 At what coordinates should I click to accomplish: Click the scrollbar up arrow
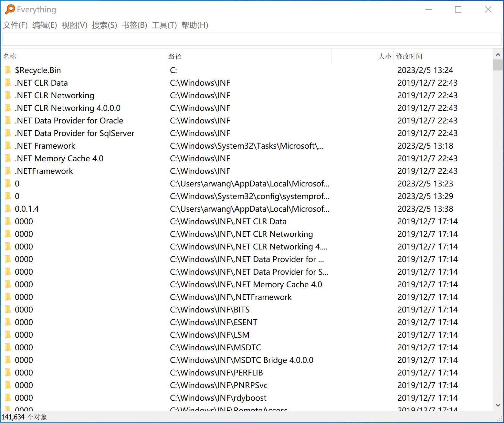[498, 55]
